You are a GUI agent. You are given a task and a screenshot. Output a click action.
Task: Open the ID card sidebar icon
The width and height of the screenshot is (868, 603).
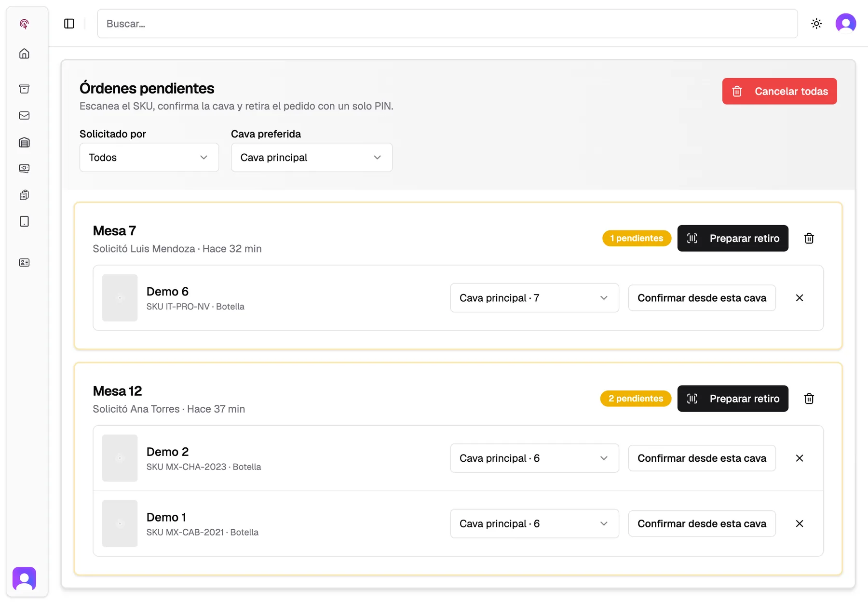[24, 262]
